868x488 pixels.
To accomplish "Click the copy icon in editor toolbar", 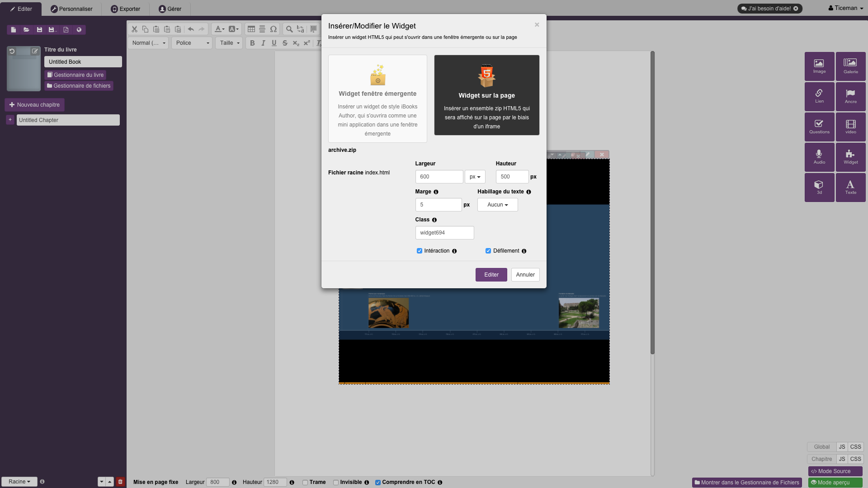I will [x=145, y=29].
